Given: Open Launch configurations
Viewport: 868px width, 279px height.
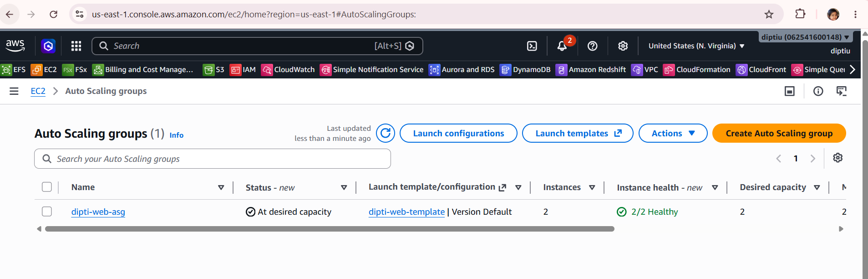Looking at the screenshot, I should pos(458,133).
